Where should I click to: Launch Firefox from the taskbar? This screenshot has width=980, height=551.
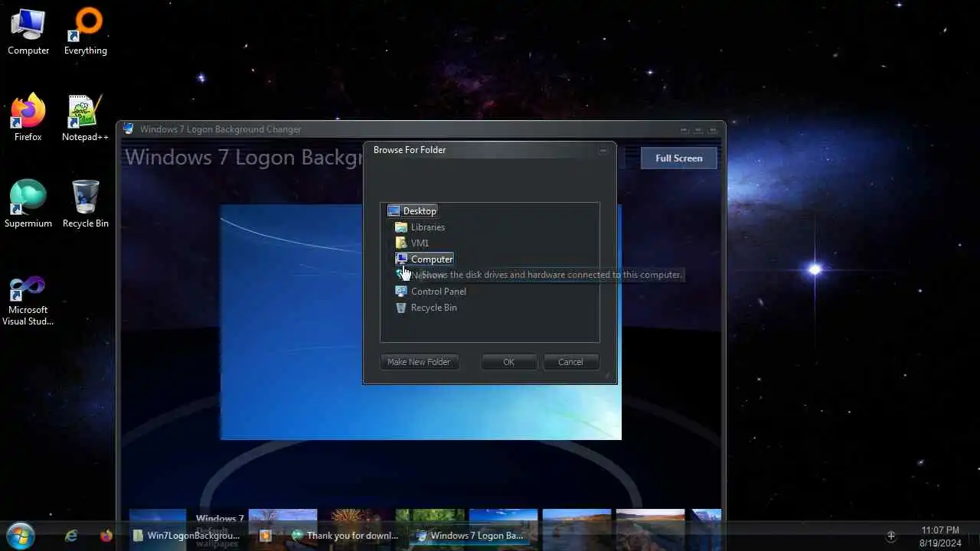tap(106, 536)
